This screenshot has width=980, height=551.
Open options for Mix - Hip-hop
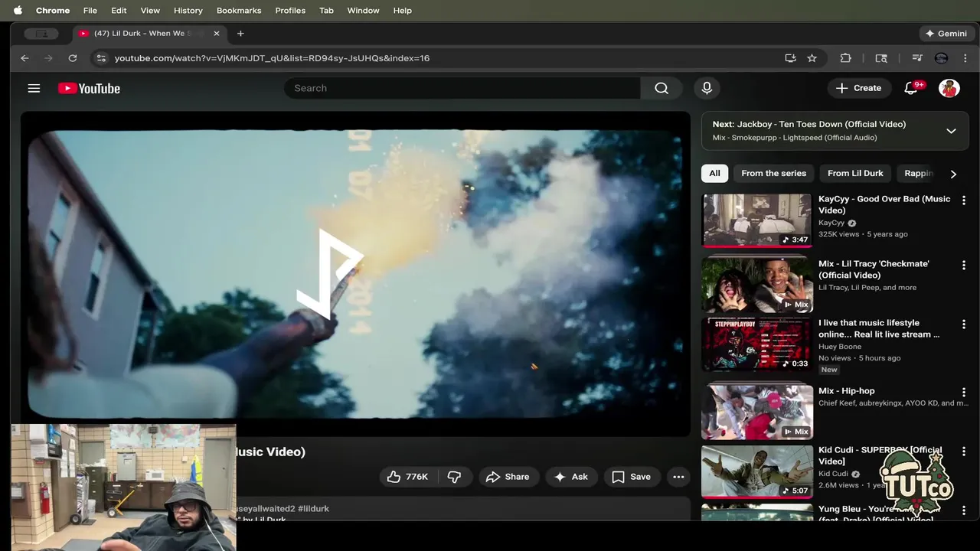pos(964,393)
